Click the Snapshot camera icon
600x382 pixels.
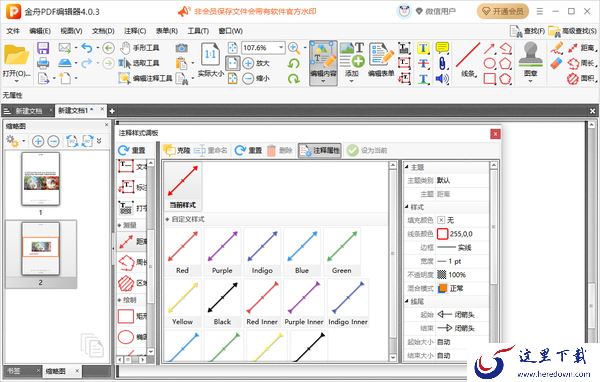tap(181, 48)
